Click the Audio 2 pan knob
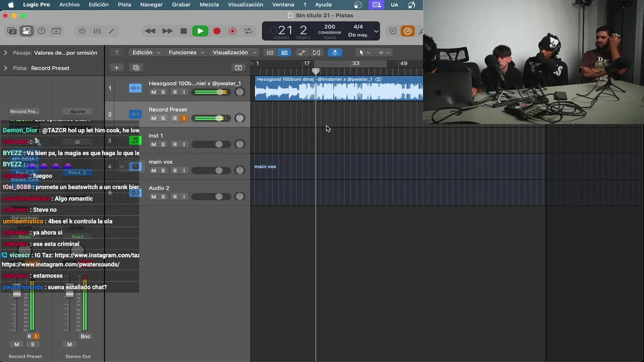Viewport: 644px width, 362px height. [240, 197]
